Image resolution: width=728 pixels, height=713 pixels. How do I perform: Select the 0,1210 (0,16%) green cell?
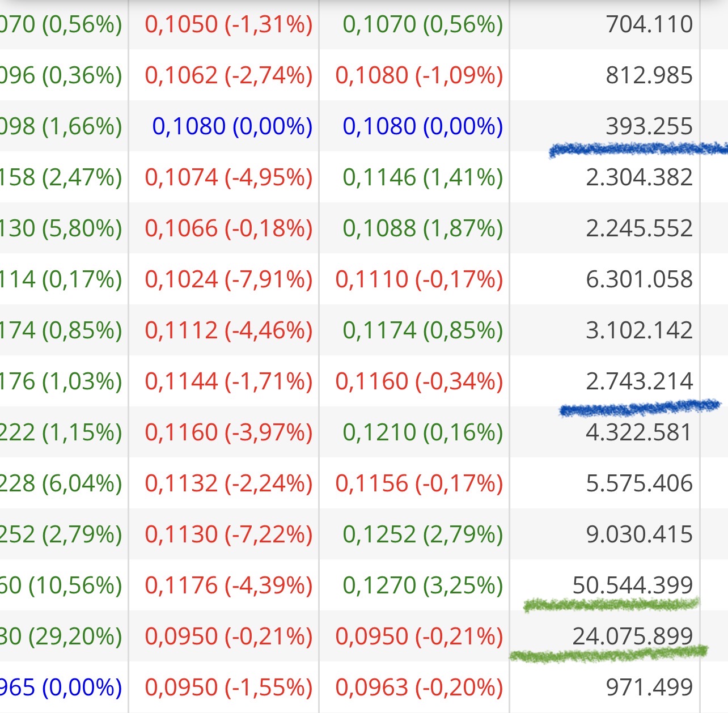423,432
